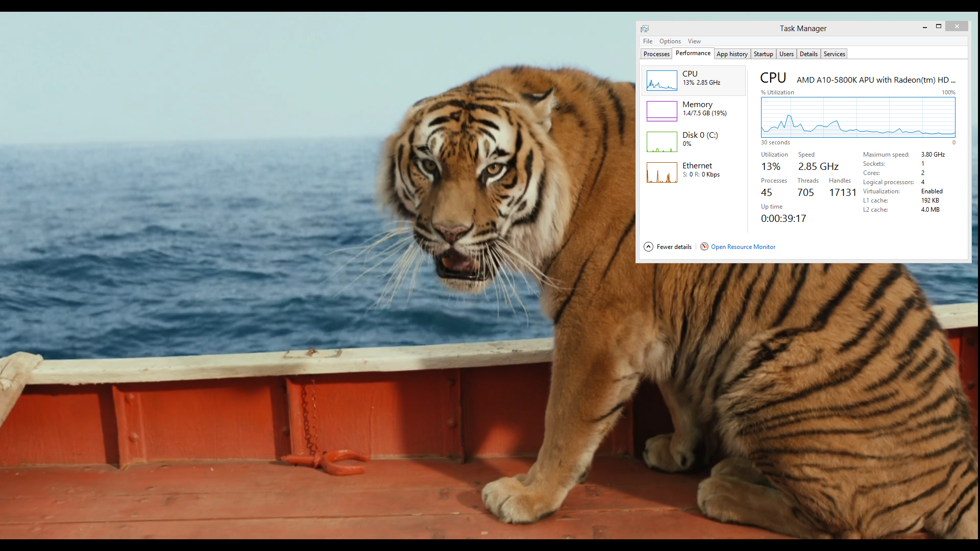Click the AMD A10-5800K APU processor name

pos(876,80)
